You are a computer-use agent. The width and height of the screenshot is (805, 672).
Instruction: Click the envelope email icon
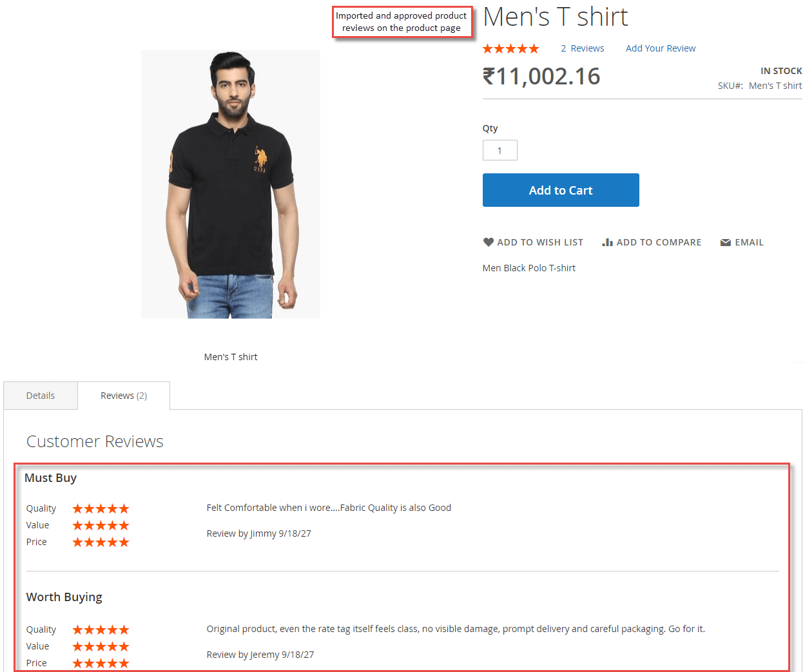tap(726, 242)
